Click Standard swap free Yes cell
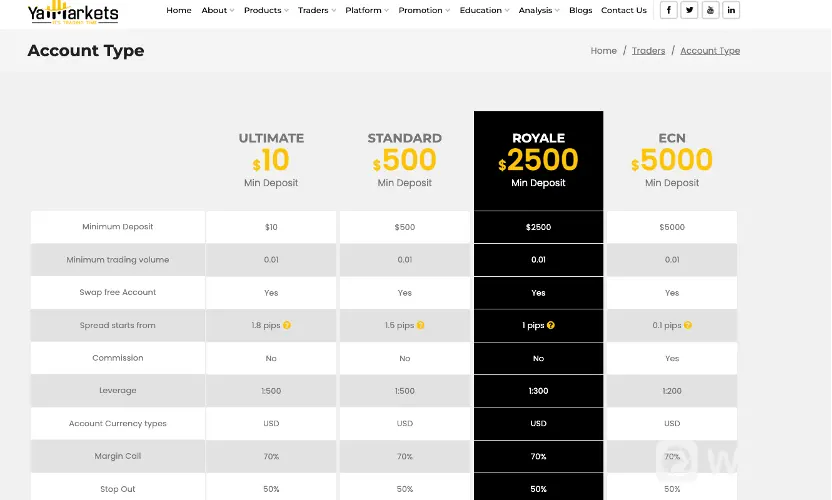 coord(405,292)
